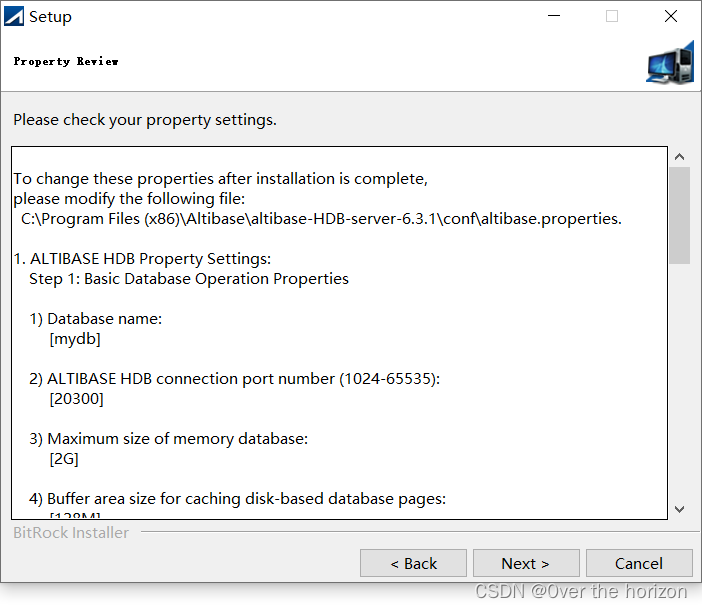The height and width of the screenshot is (608, 702).
Task: Click the computer graphic in the header
Action: click(x=670, y=63)
